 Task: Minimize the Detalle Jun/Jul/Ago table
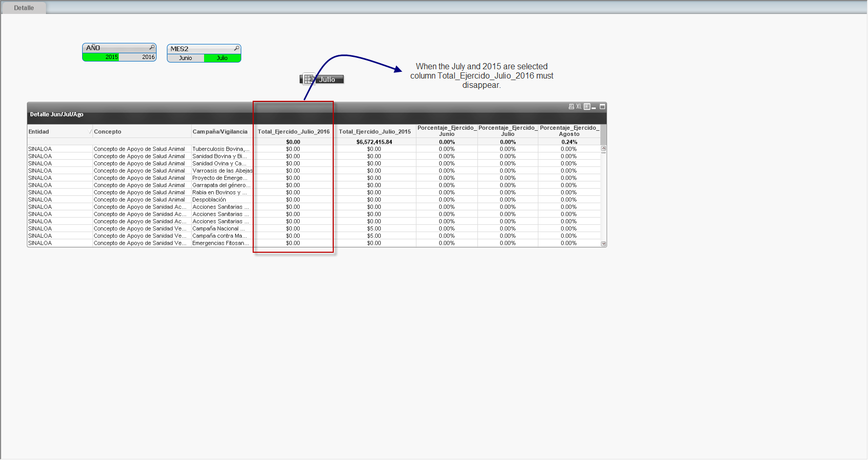click(x=594, y=107)
